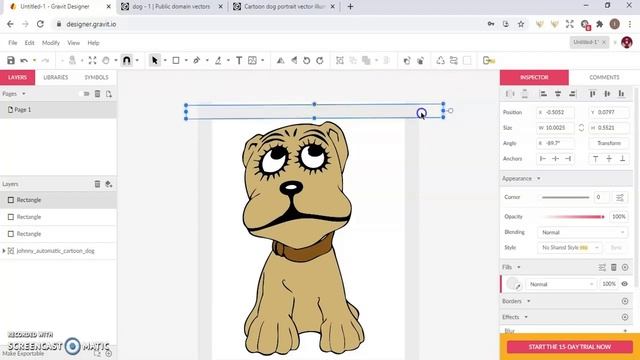The width and height of the screenshot is (640, 360).
Task: Select the Text tool
Action: (239, 60)
